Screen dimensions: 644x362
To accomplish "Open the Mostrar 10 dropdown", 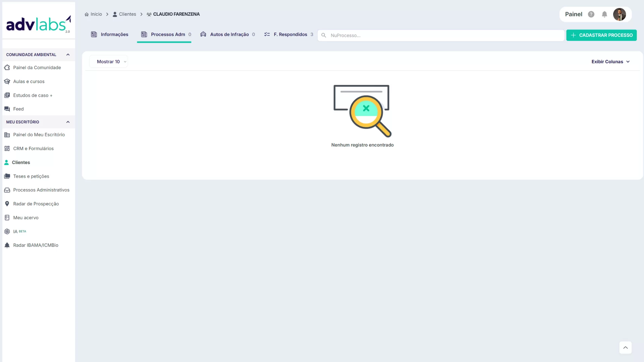I will (x=109, y=62).
